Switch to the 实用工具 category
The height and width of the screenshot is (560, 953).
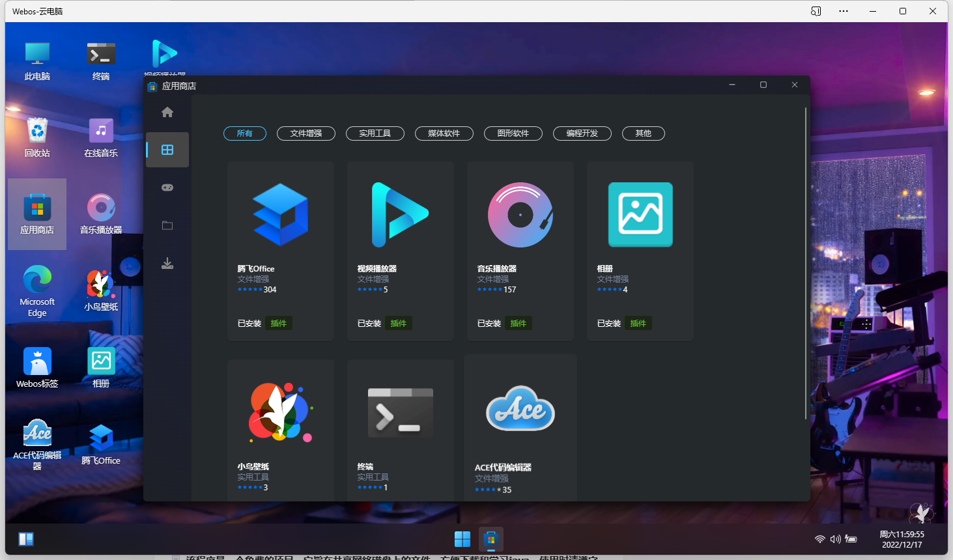pyautogui.click(x=375, y=133)
